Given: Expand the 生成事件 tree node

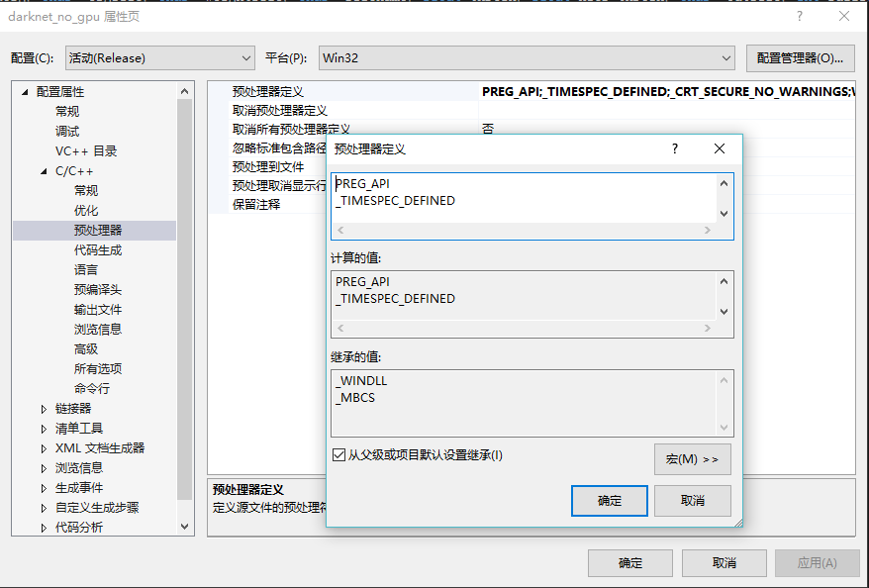Looking at the screenshot, I should 44,488.
